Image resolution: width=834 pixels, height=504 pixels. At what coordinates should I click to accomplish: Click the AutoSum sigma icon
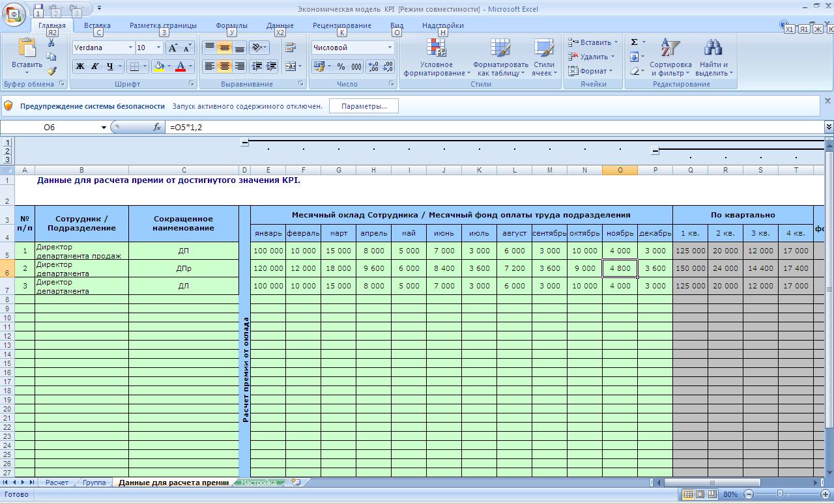click(634, 42)
